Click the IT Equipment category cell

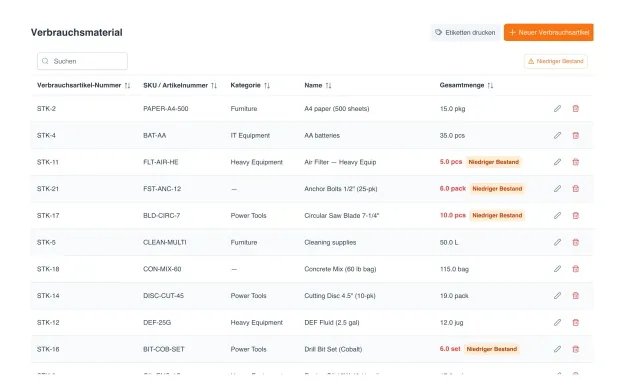[250, 135]
